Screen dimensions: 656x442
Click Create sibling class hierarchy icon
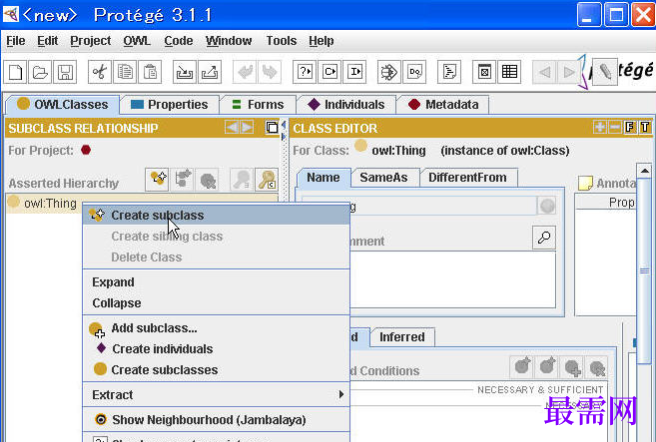(x=183, y=180)
